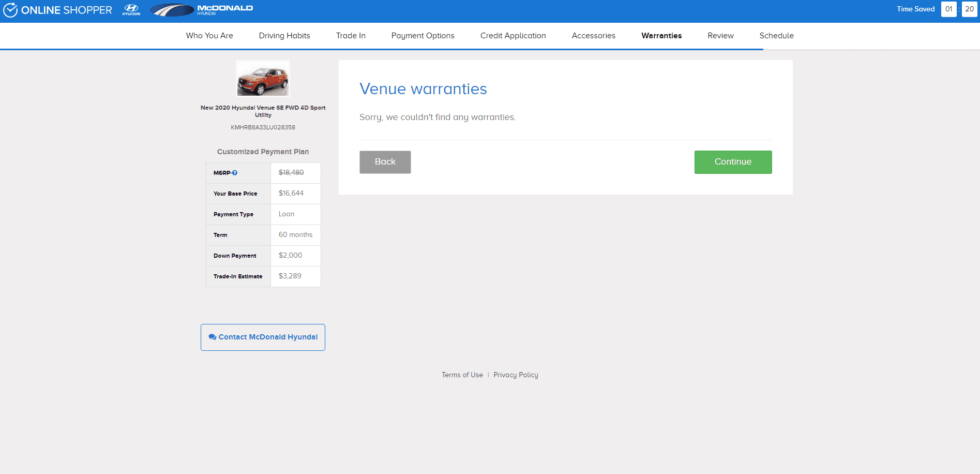Click Contact McDonald Hyundai button
The image size is (980, 474).
coord(263,337)
